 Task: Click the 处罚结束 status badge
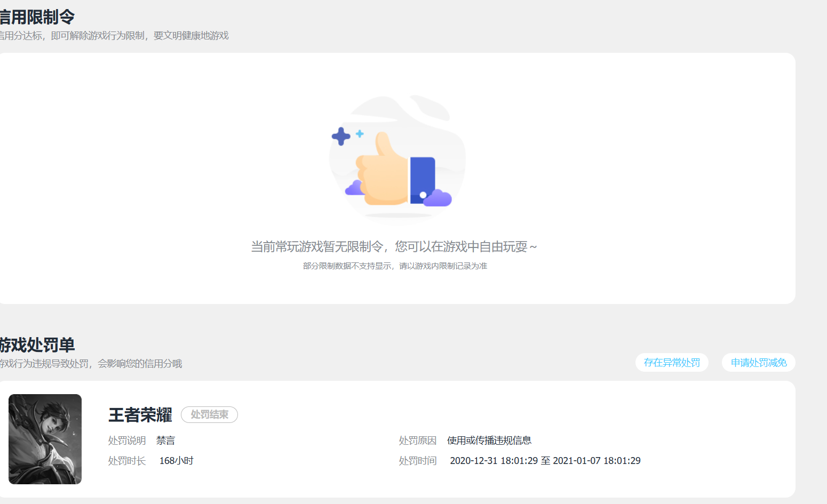(x=209, y=414)
